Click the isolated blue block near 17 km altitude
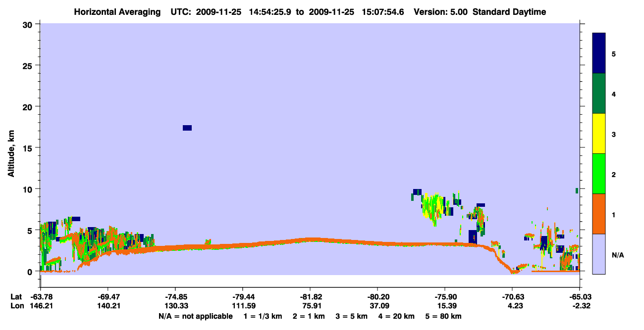The height and width of the screenshot is (330, 644). coord(187,128)
